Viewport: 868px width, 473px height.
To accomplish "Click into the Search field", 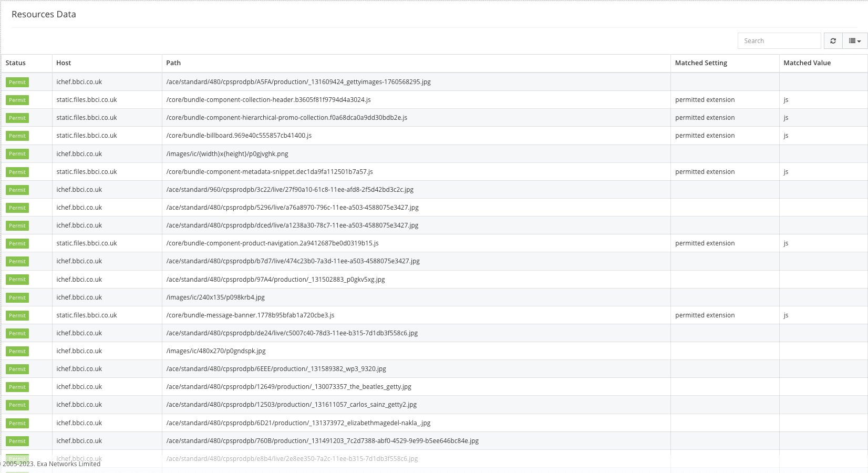I will point(779,41).
